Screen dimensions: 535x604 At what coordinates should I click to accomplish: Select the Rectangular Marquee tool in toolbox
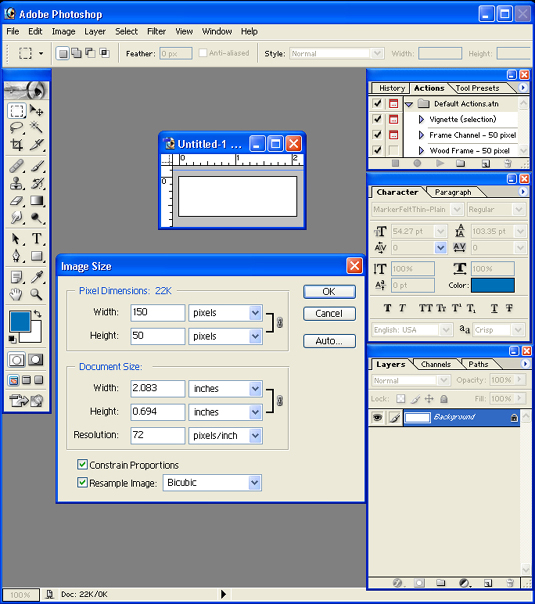[17, 111]
